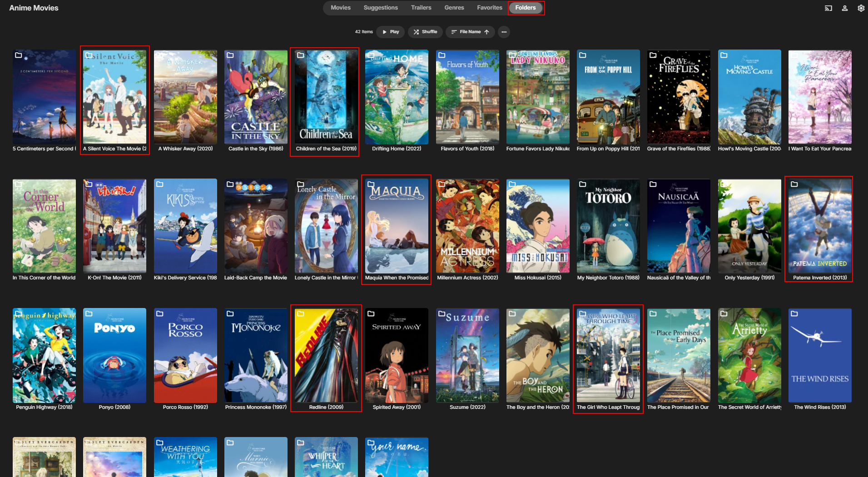Open the File Name sort menu
Screen dimensions: 868x477
point(471,32)
